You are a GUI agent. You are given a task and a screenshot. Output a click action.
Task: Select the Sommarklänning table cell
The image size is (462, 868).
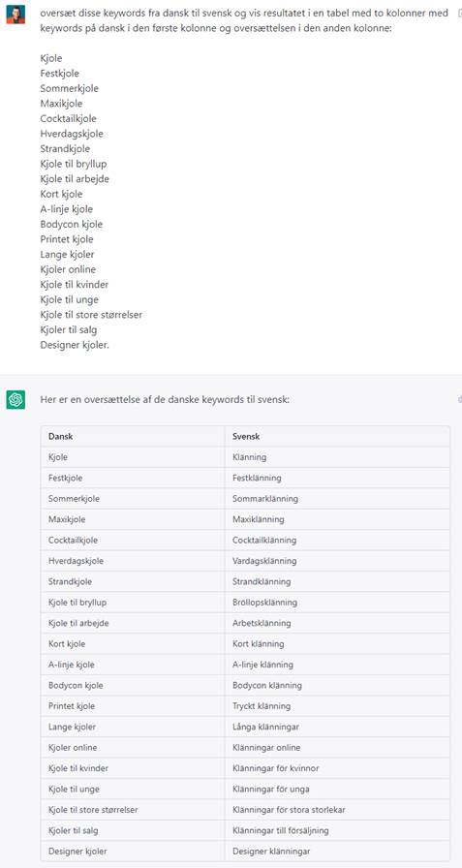click(337, 499)
